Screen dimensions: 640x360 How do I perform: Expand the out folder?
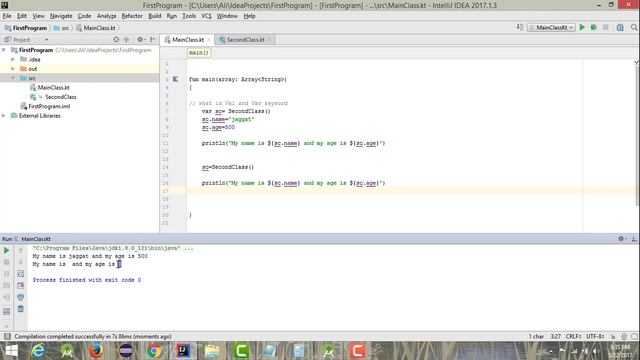click(13, 69)
